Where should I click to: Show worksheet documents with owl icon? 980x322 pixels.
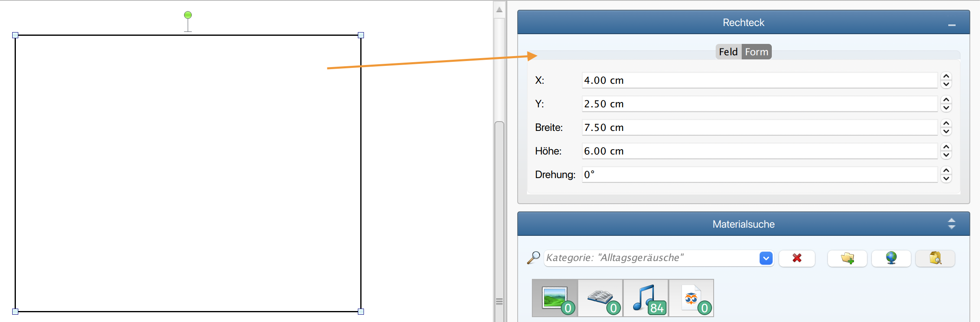pyautogui.click(x=691, y=298)
